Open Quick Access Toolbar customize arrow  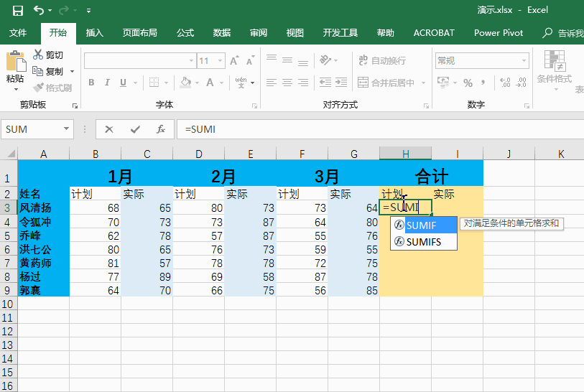click(88, 11)
